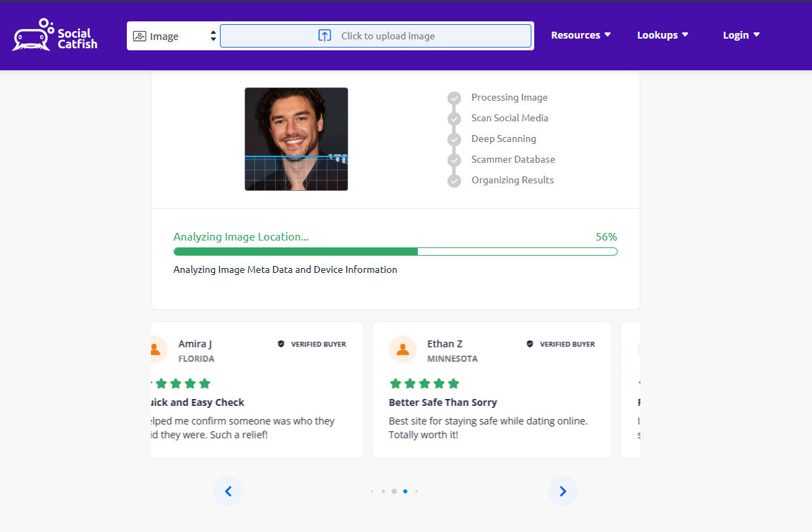The image size is (812, 532).
Task: Click Ethan Z's orange avatar icon
Action: click(x=403, y=350)
